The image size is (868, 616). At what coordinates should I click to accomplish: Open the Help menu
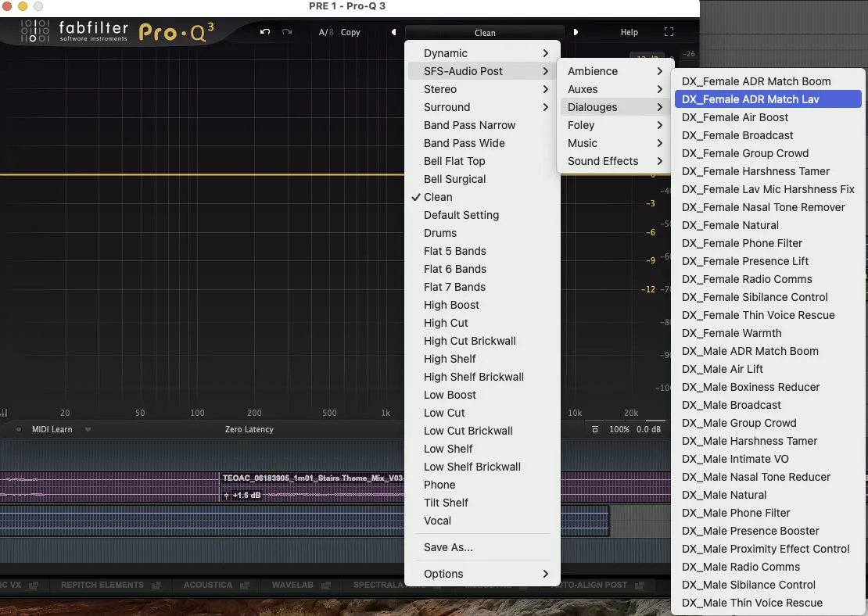(629, 32)
